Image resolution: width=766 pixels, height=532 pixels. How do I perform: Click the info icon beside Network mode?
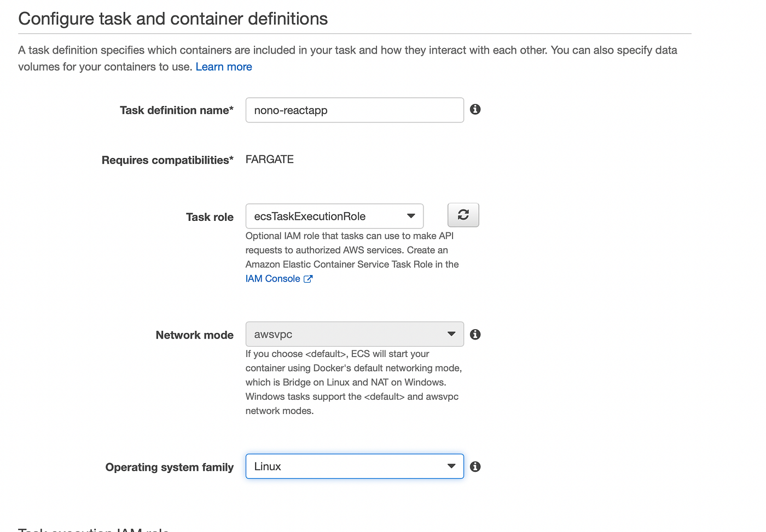point(475,334)
